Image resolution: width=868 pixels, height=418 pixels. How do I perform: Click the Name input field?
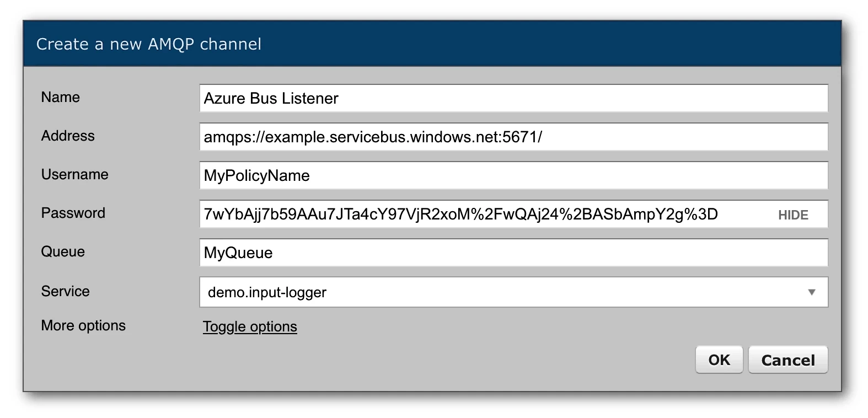[513, 98]
